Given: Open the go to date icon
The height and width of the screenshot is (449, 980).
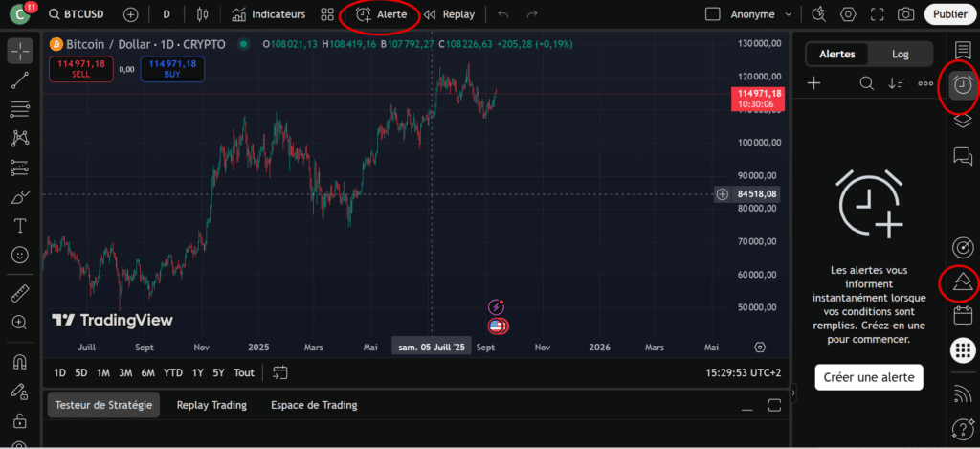Looking at the screenshot, I should pyautogui.click(x=280, y=372).
